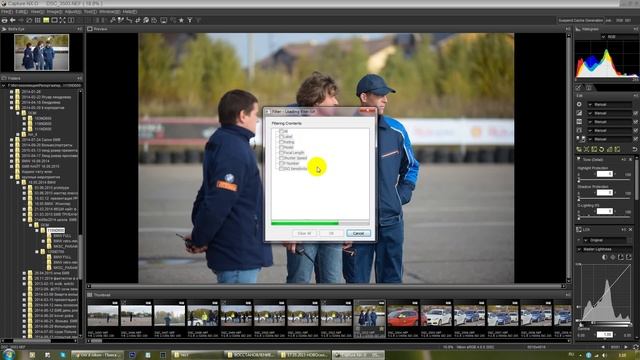This screenshot has height=360, width=640.
Task: Click the funnel filter toolbar icon
Action: click(x=190, y=20)
